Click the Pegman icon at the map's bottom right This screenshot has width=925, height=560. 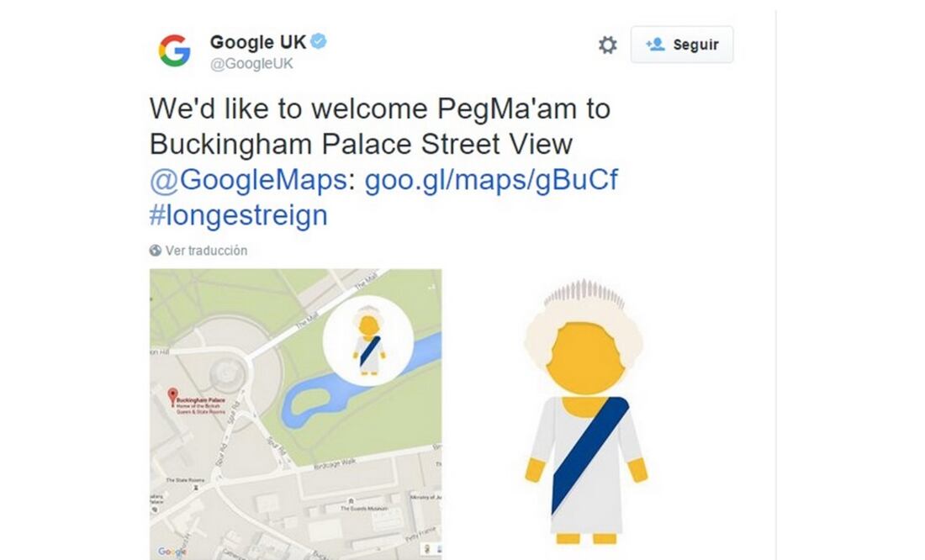[426, 548]
